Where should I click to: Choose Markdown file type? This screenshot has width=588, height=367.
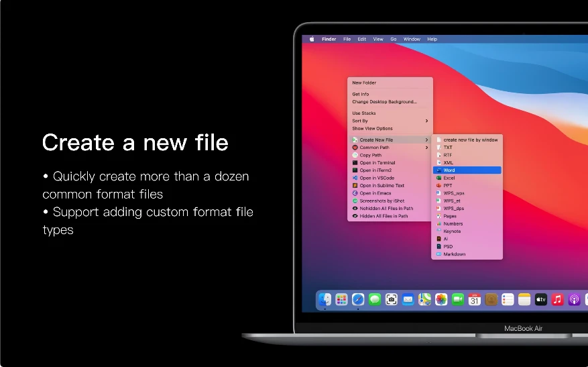[x=467, y=254]
